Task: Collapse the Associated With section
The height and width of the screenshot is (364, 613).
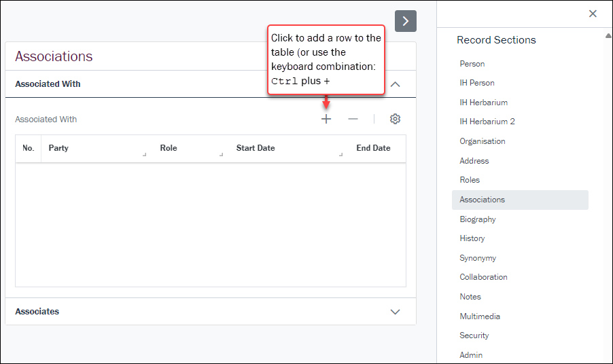Action: (x=395, y=84)
